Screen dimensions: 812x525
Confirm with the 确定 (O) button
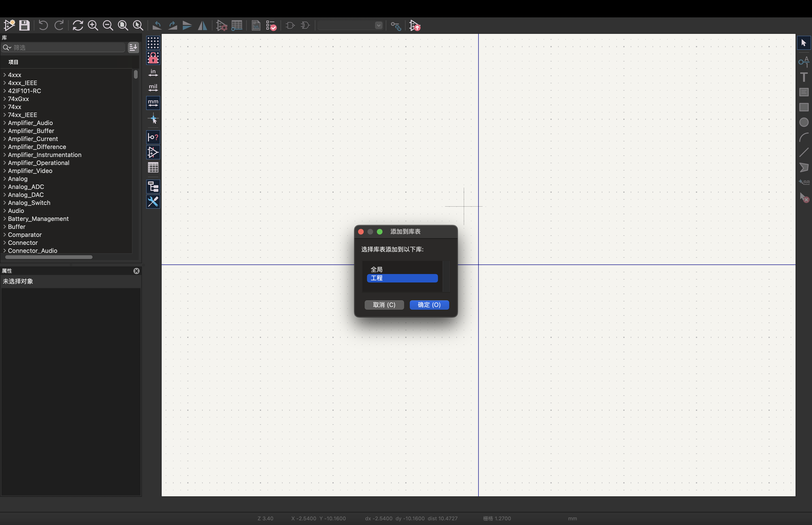tap(429, 305)
